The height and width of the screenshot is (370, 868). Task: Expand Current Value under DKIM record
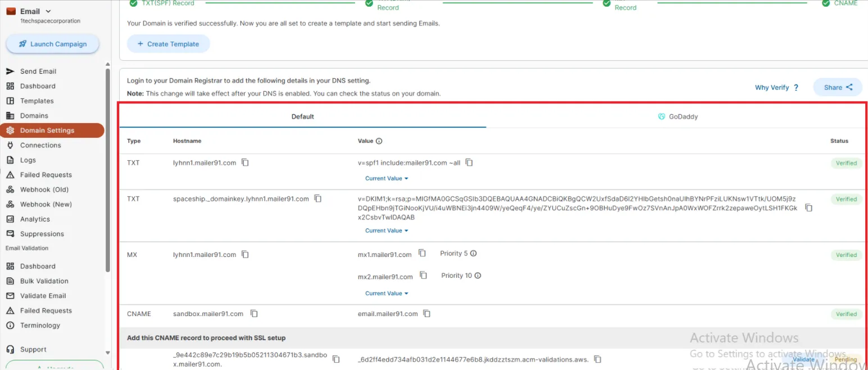(x=387, y=231)
